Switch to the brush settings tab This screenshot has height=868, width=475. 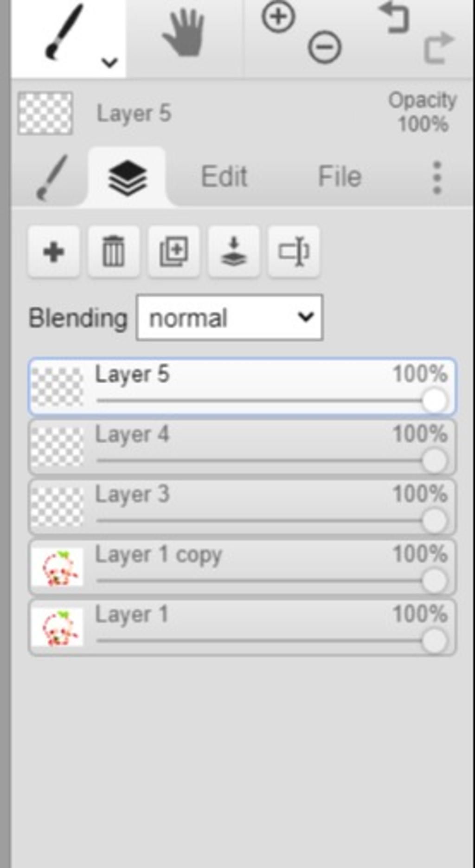coord(52,178)
